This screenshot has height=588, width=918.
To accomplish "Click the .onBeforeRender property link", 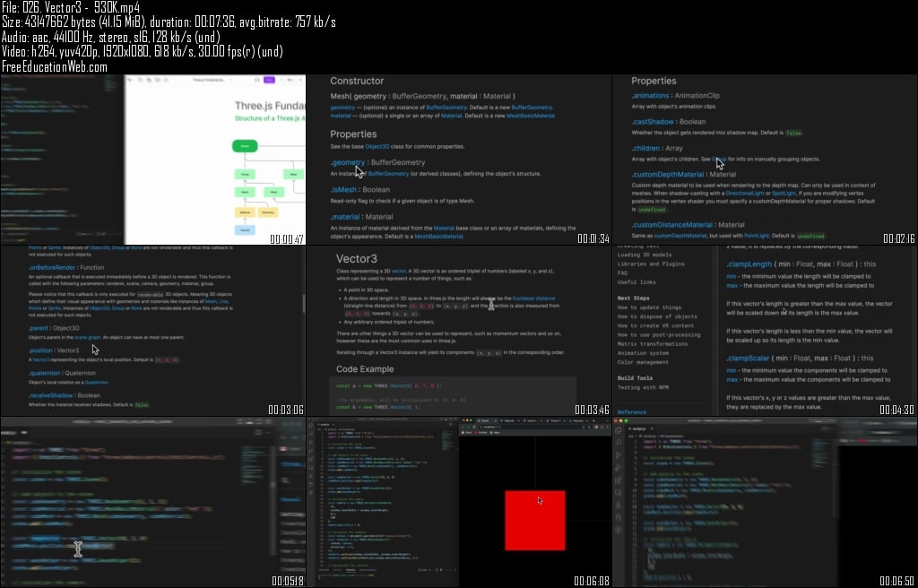I will pos(52,268).
